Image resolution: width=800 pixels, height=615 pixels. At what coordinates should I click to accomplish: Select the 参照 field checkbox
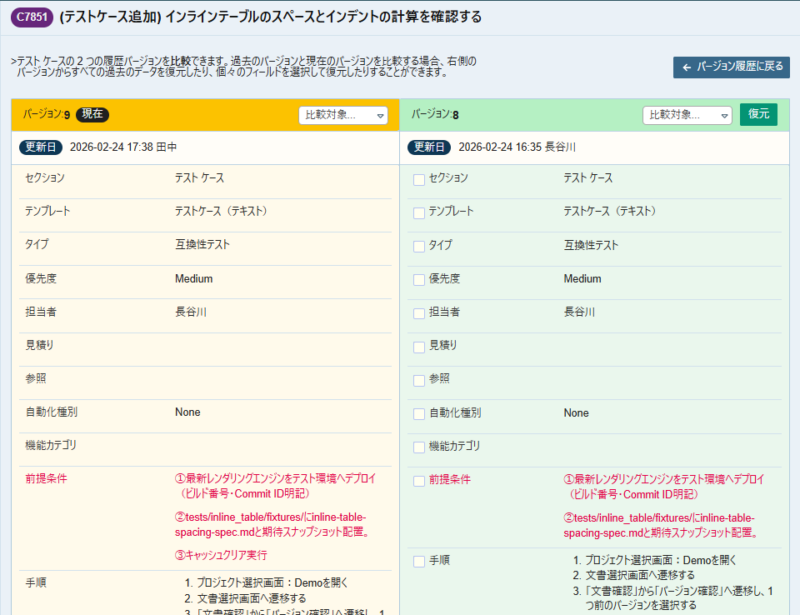pyautogui.click(x=417, y=378)
